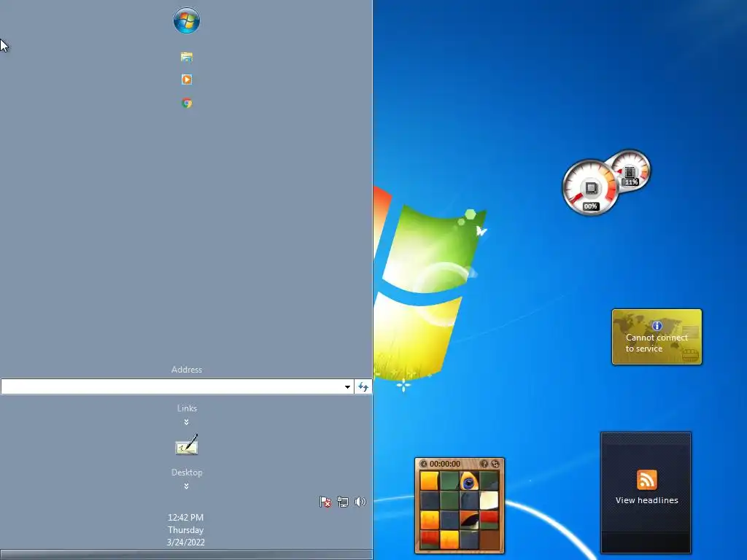The width and height of the screenshot is (747, 560).
Task: Click View headlines in the feed gadget
Action: click(646, 500)
